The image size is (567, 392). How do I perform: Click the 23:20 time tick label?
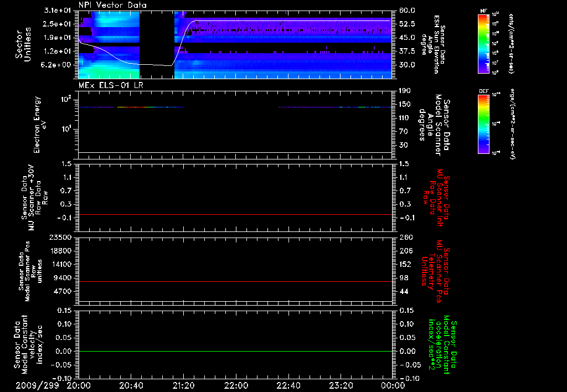point(341,385)
